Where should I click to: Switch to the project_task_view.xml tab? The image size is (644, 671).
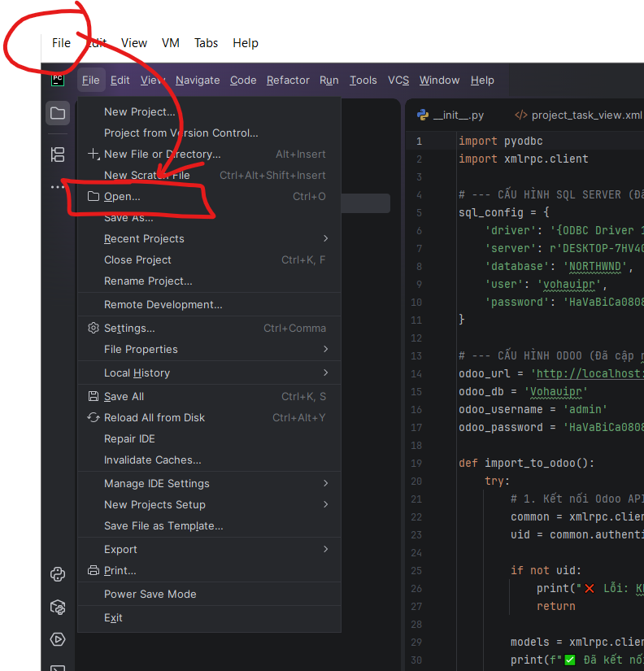point(585,115)
